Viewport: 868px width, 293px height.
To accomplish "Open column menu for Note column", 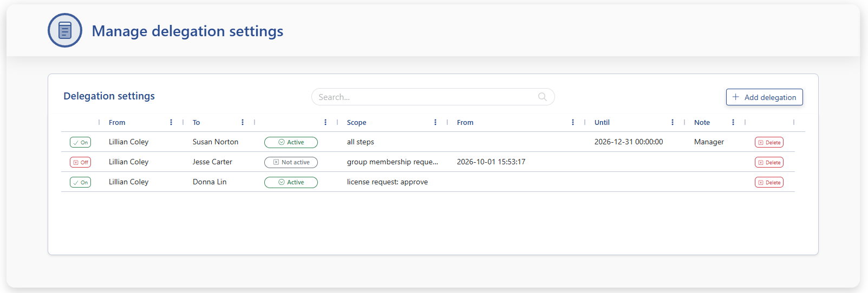I will 733,122.
